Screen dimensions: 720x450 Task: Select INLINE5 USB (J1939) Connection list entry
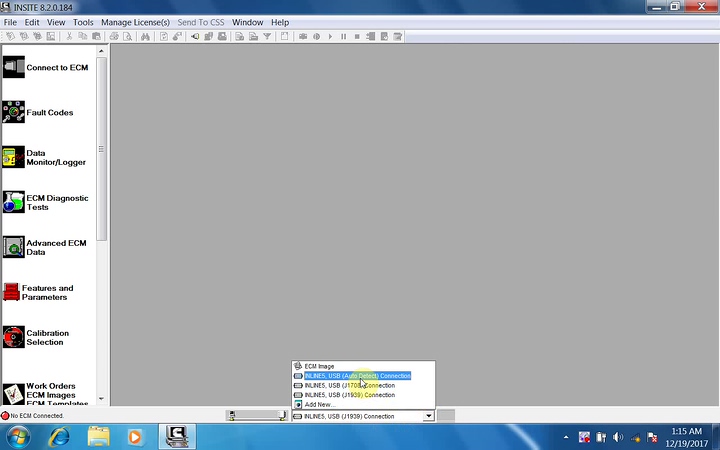363,395
